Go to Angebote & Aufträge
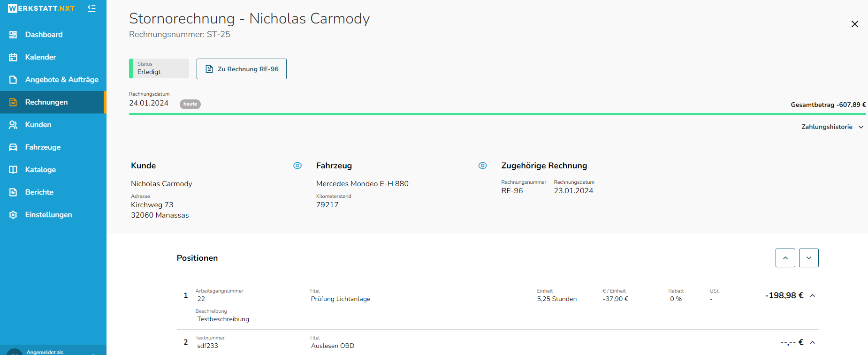This screenshot has width=868, height=355. 53,80
